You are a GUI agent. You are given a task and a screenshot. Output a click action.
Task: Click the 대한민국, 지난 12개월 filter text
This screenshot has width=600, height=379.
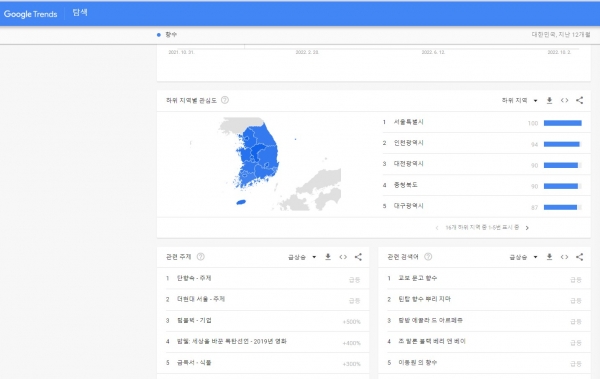561,34
